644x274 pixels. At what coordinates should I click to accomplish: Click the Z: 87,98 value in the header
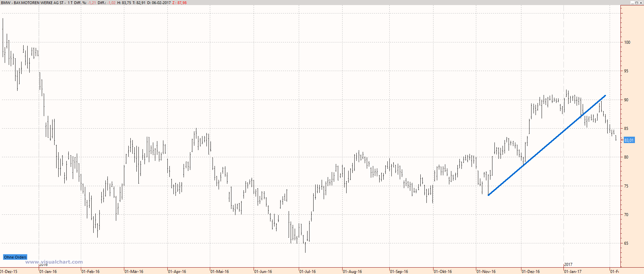[180, 3]
